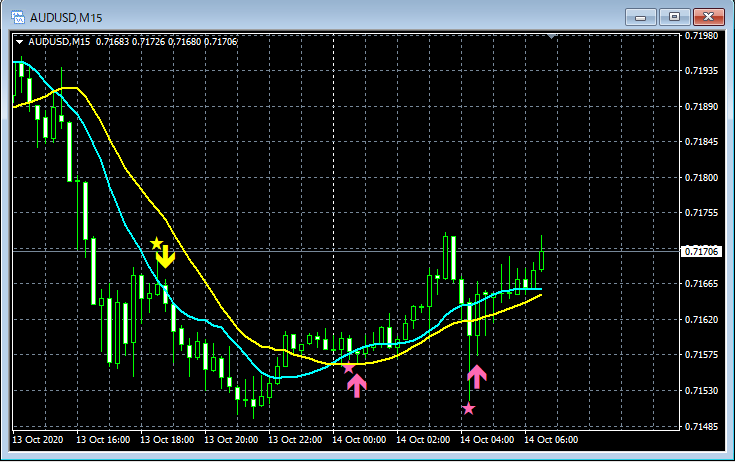Click the pink up arrow near 14 Oct 00:00
Image resolution: width=735 pixels, height=462 pixels.
click(357, 386)
